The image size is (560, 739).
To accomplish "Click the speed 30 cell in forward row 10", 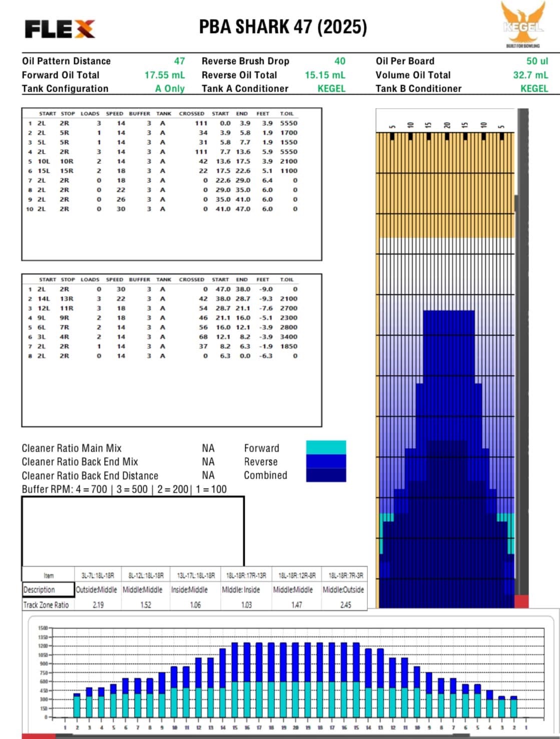I will coord(121,209).
